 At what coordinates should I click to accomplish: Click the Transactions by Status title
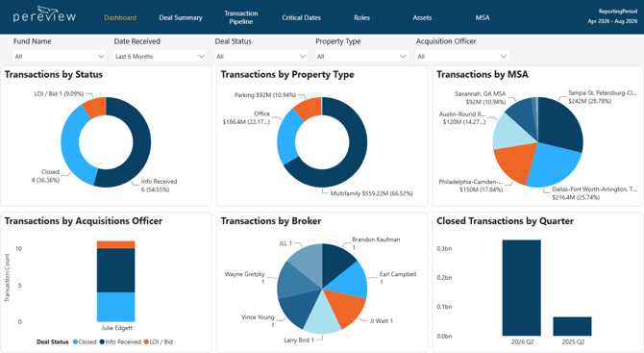(54, 74)
